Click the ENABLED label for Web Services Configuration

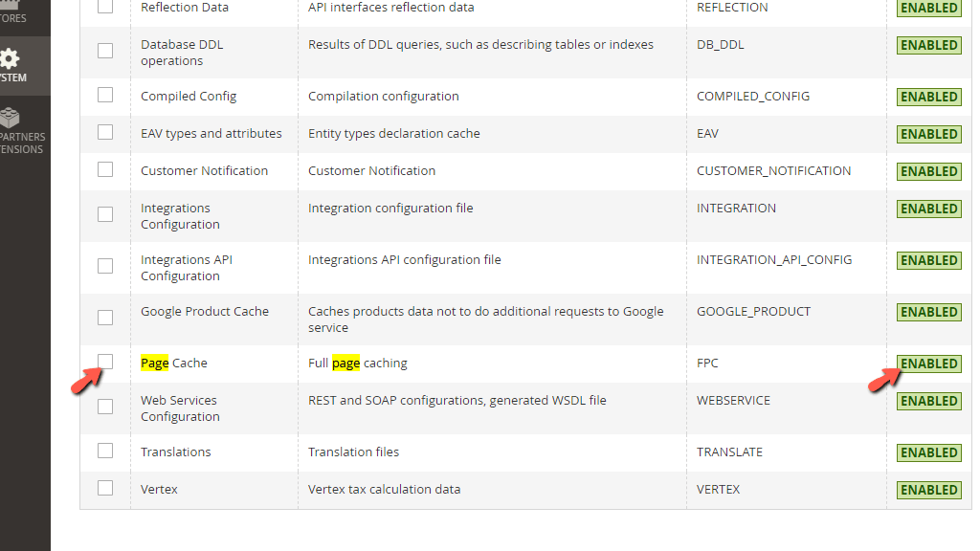coord(928,400)
